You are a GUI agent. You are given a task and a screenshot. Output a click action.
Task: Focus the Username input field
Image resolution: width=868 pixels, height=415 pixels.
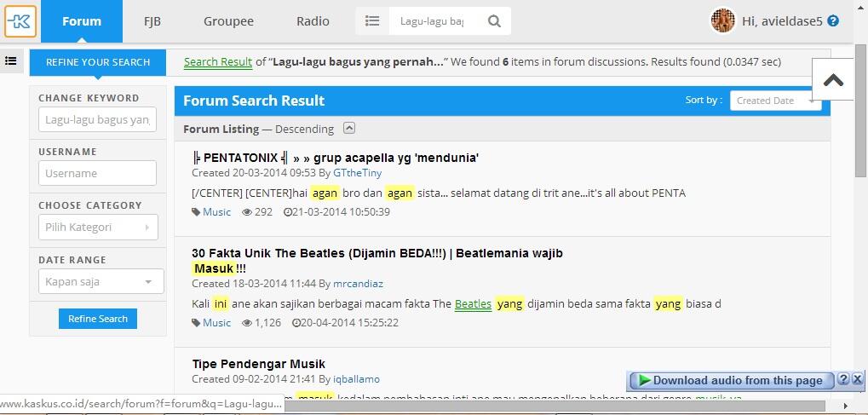click(x=97, y=173)
